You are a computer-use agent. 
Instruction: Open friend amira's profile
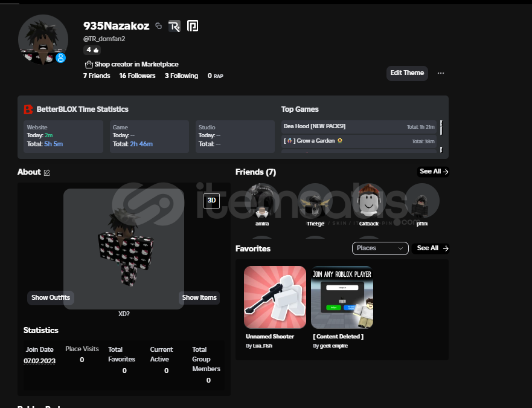pyautogui.click(x=262, y=205)
